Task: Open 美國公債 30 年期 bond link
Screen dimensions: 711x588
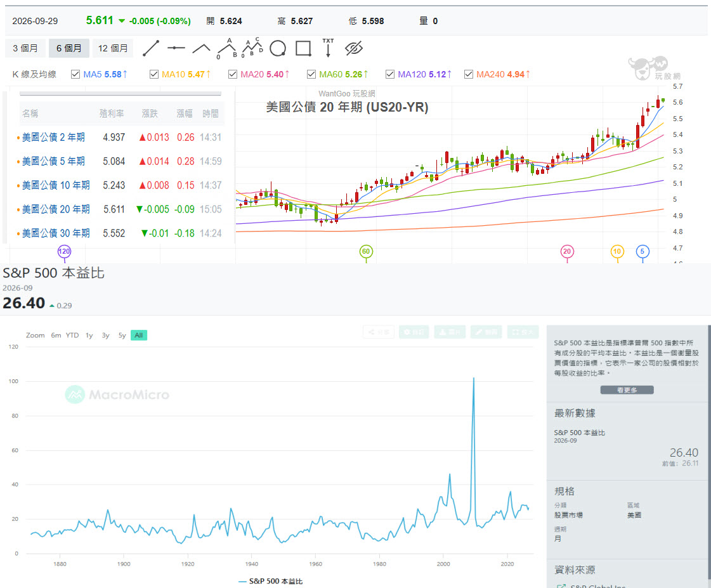Action: pos(56,233)
